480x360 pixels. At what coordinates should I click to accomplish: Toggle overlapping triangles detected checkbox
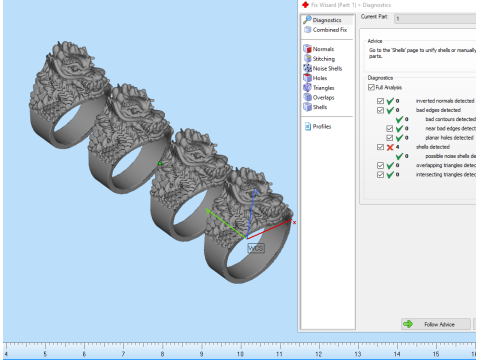click(380, 165)
